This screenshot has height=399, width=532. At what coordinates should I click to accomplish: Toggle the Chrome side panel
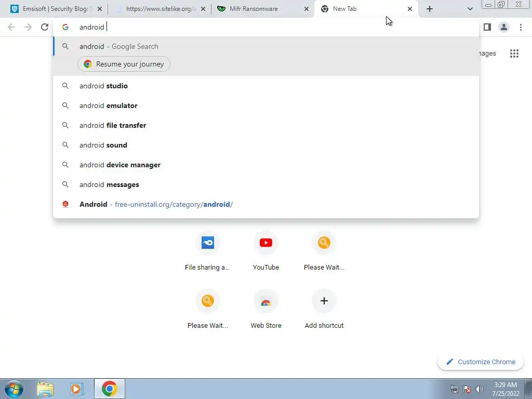tap(487, 27)
